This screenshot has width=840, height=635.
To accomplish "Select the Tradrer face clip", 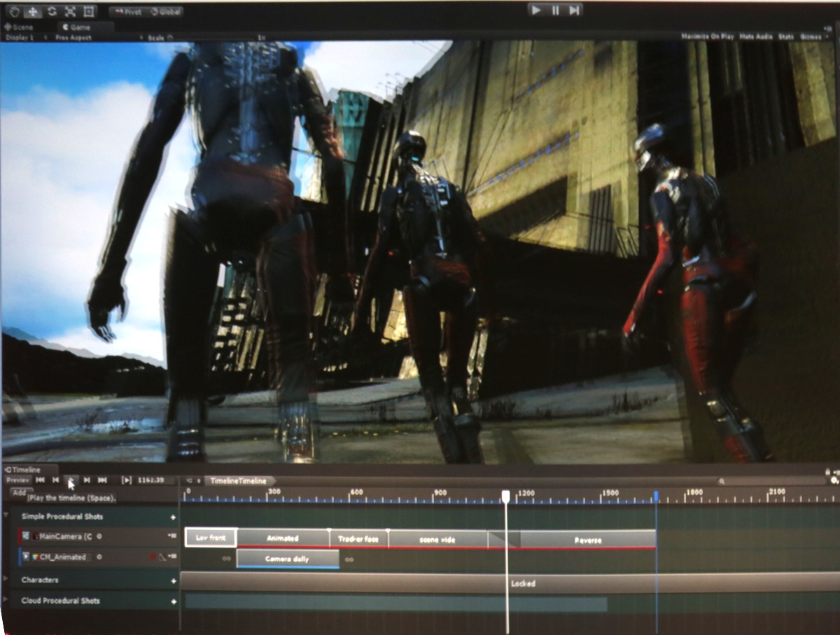I will [358, 538].
